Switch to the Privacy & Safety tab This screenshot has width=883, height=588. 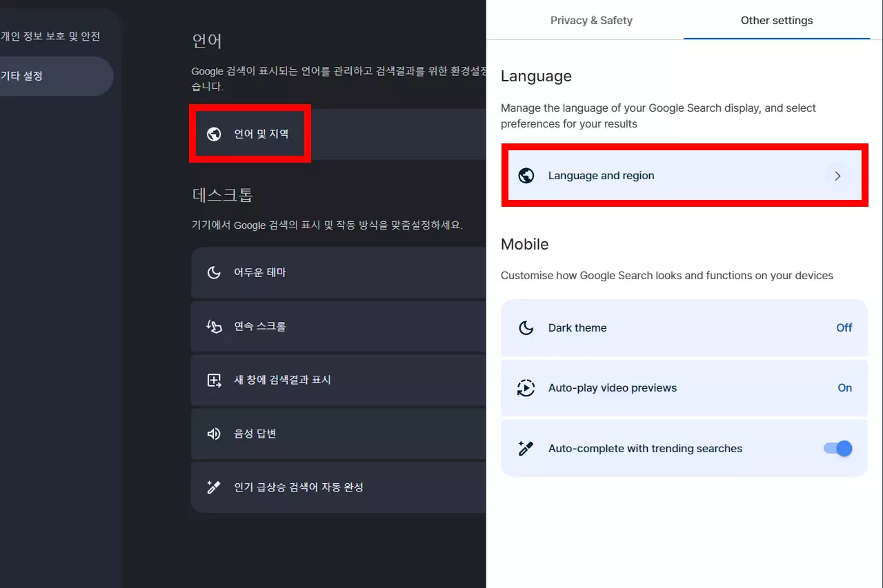pos(591,20)
